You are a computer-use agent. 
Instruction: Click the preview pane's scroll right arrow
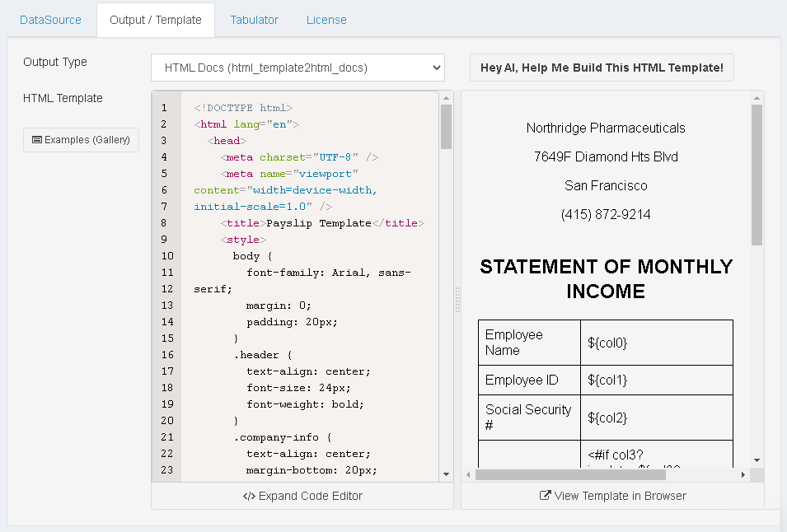pyautogui.click(x=742, y=474)
